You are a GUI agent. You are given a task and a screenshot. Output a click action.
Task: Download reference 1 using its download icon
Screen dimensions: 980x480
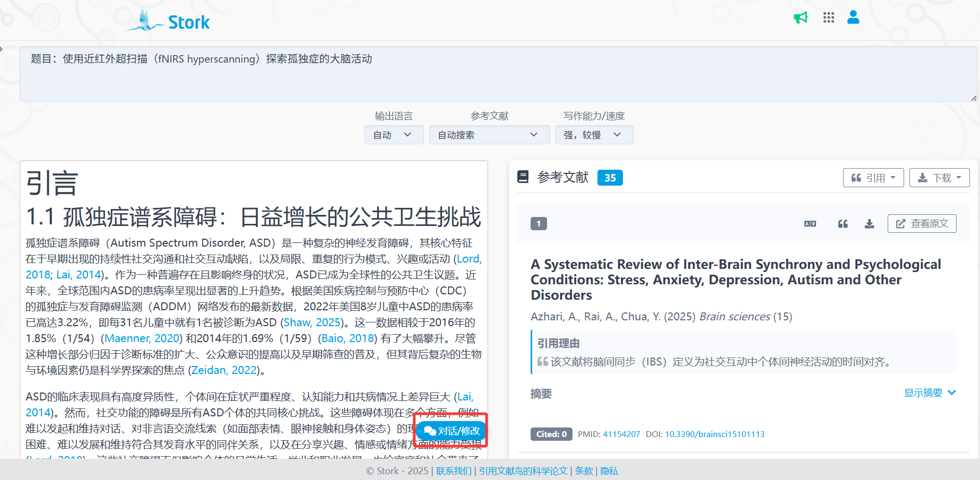pos(869,224)
